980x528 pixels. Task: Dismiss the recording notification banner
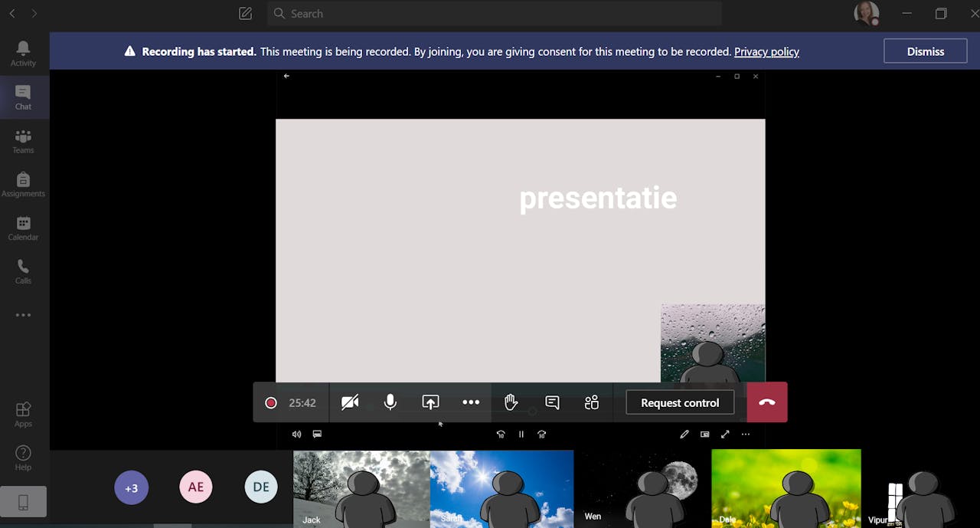pyautogui.click(x=925, y=51)
